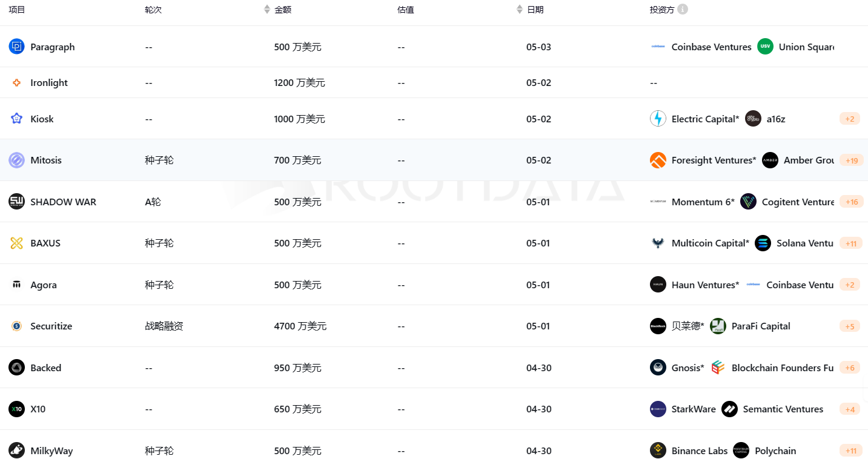Click the Multicoin Capital eagle logo
This screenshot has width=868, height=459.
[658, 243]
